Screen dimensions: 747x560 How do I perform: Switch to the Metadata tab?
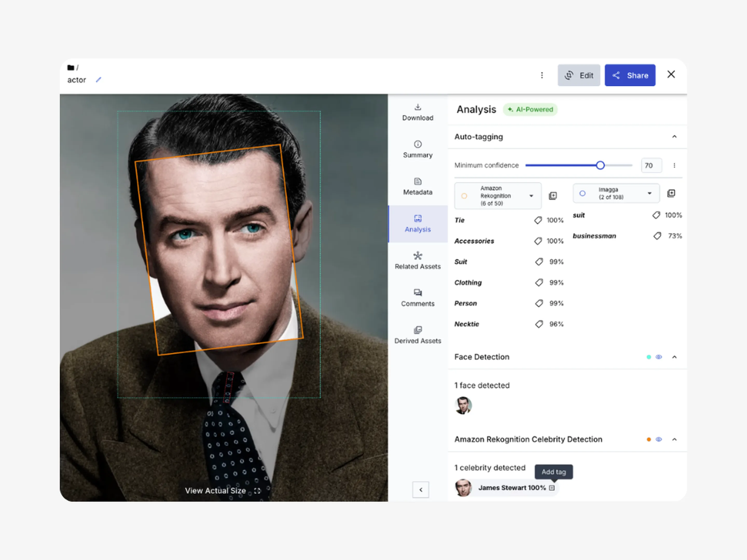click(x=418, y=187)
